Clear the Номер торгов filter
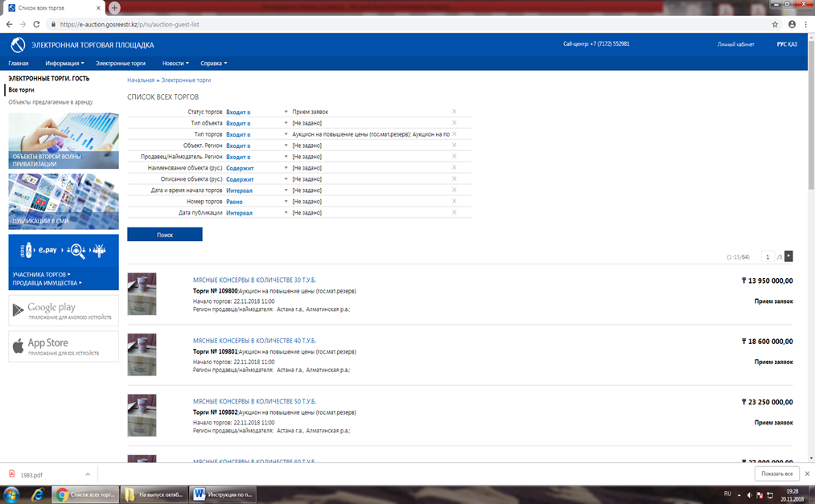The image size is (815, 504). click(455, 202)
